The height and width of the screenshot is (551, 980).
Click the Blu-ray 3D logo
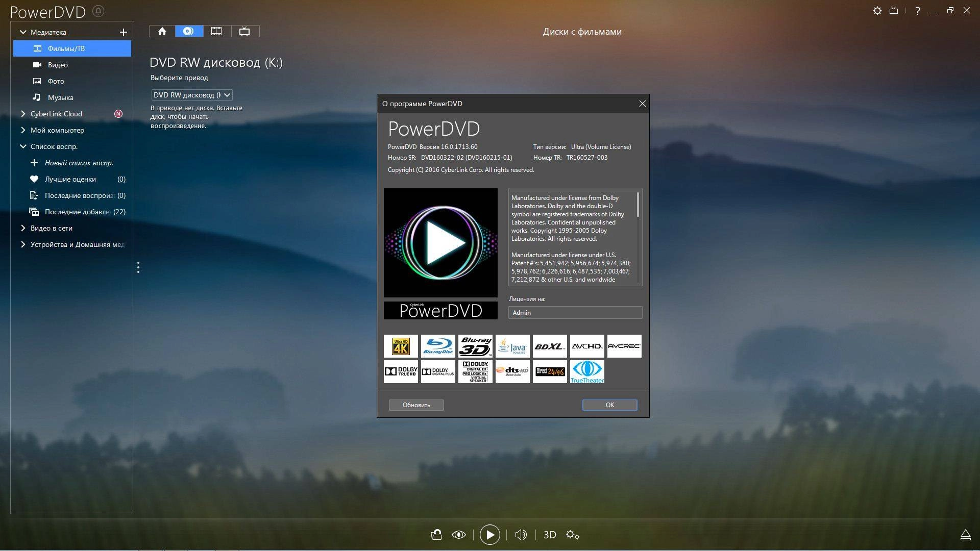pyautogui.click(x=475, y=346)
